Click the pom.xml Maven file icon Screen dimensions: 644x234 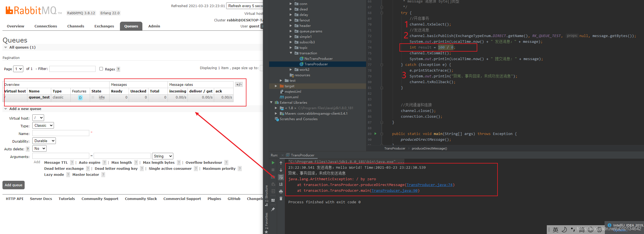coord(282,97)
